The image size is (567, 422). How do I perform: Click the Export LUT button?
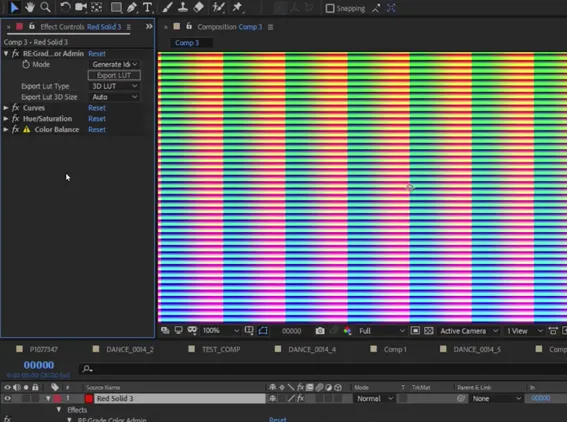click(x=114, y=75)
